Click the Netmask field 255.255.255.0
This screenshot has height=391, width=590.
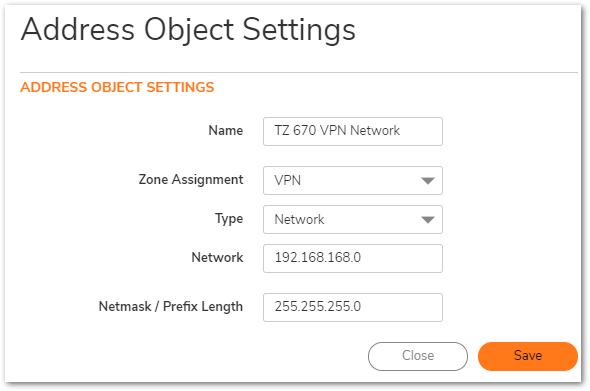353,307
